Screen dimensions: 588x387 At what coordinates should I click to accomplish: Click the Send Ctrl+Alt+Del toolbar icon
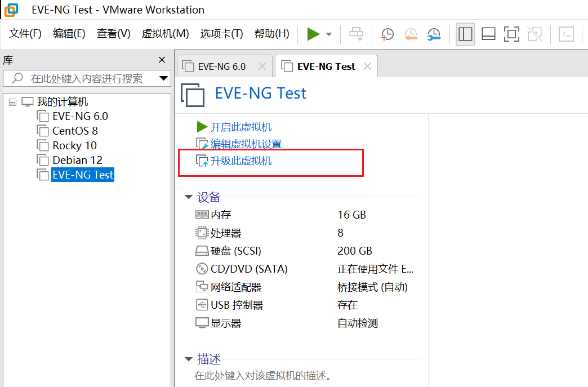point(357,34)
